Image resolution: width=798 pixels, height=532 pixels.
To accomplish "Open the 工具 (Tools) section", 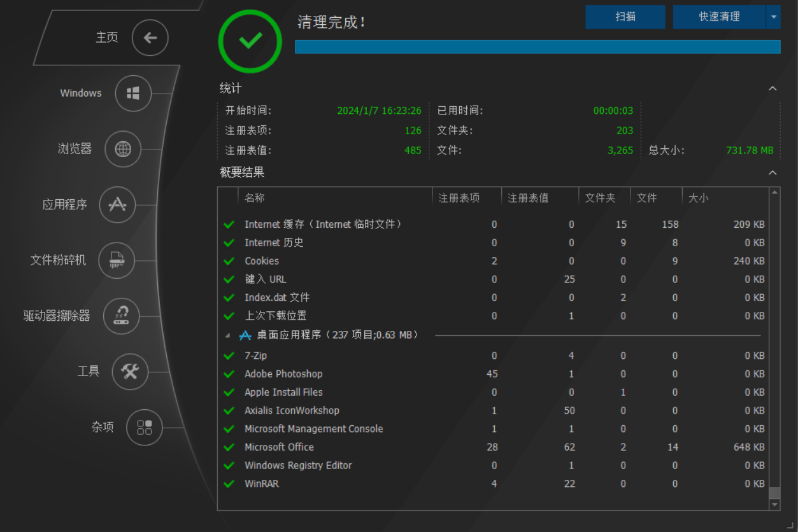I will (x=130, y=372).
